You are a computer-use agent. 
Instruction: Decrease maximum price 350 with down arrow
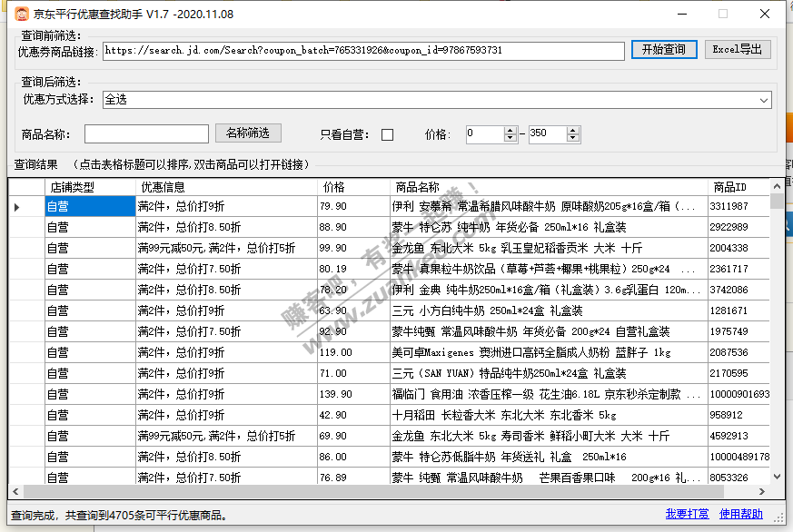click(x=573, y=138)
